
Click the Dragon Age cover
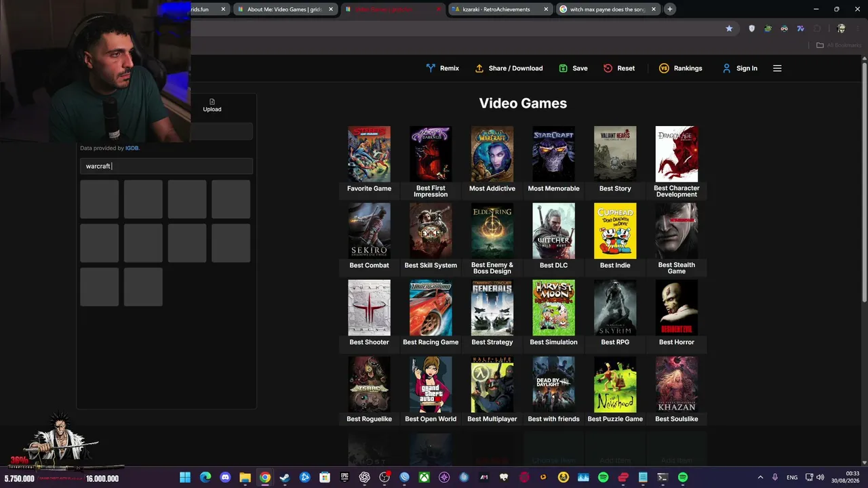677,154
